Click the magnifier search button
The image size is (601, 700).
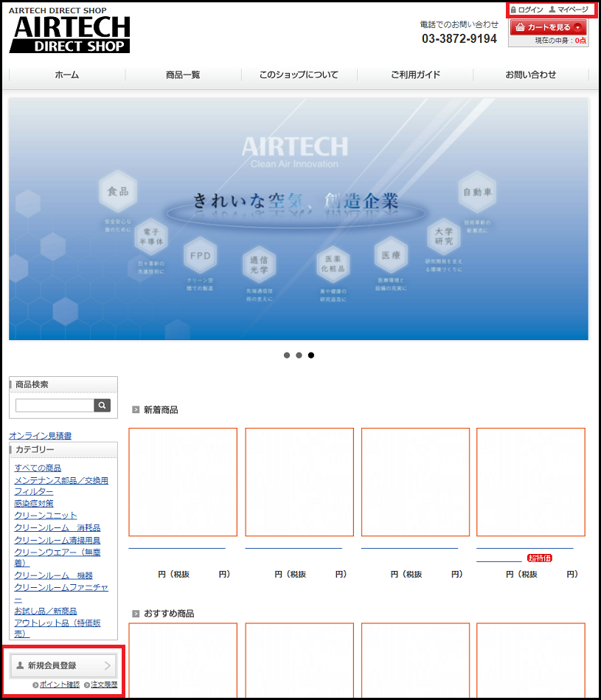pyautogui.click(x=103, y=406)
